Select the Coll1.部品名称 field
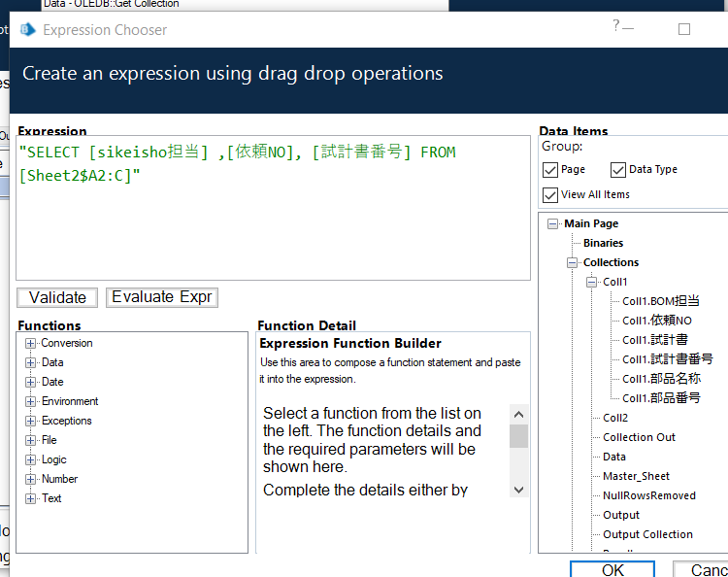The width and height of the screenshot is (728, 577). click(x=662, y=379)
